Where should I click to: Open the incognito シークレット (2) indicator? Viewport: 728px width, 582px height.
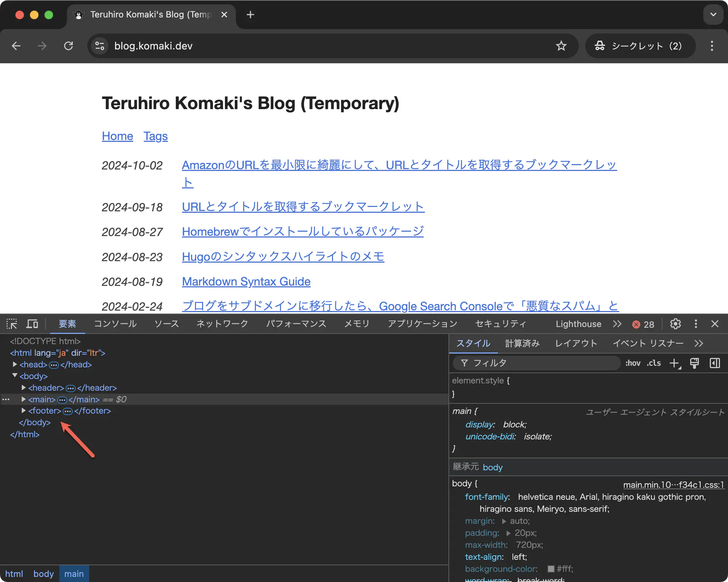pos(640,46)
